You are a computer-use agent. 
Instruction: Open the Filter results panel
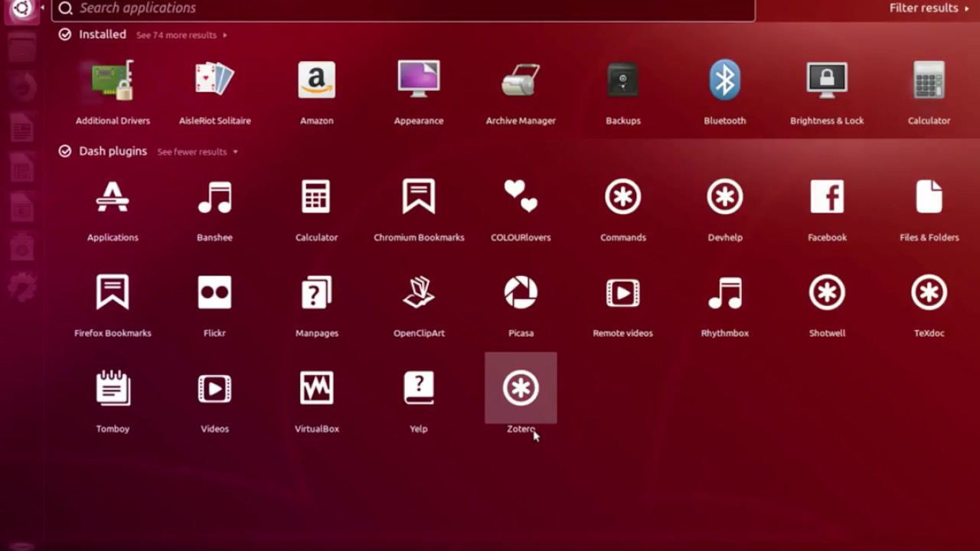(x=929, y=8)
